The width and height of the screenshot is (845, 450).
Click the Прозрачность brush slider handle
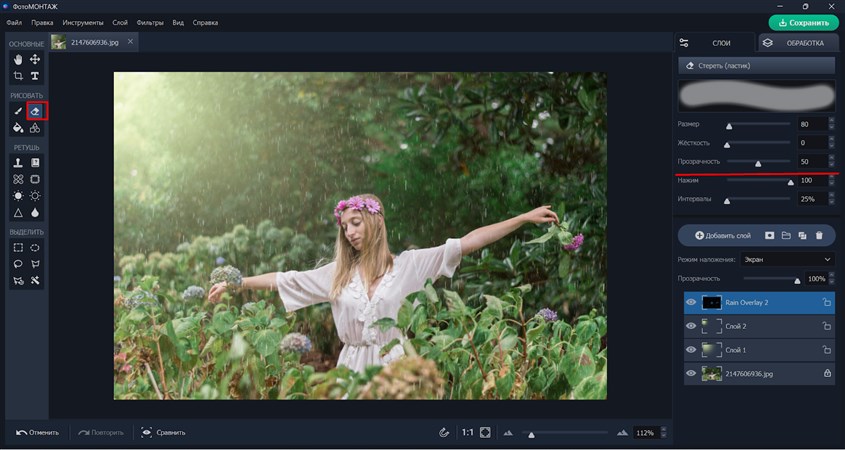point(758,162)
